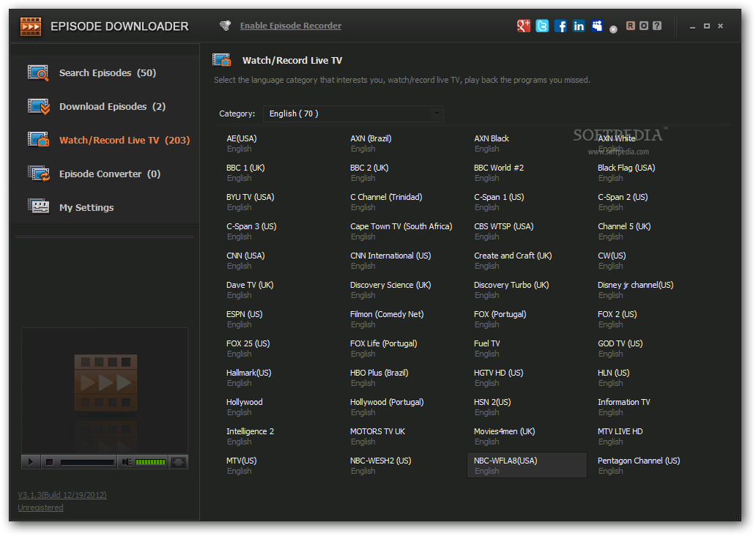Stop playback in the preview player

pos(49,462)
